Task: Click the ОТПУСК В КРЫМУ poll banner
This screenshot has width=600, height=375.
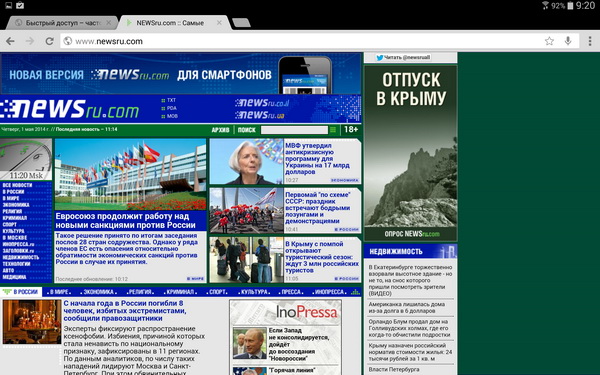Action: [x=411, y=153]
